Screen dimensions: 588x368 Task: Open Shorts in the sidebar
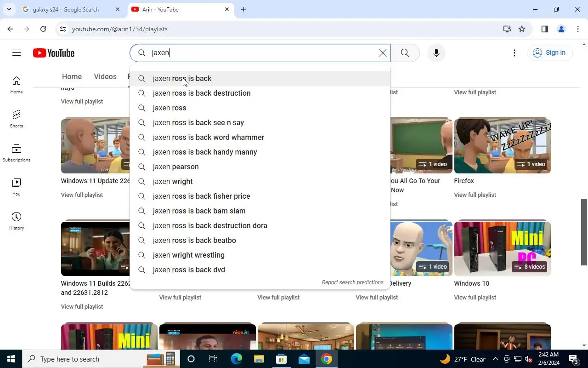click(17, 119)
